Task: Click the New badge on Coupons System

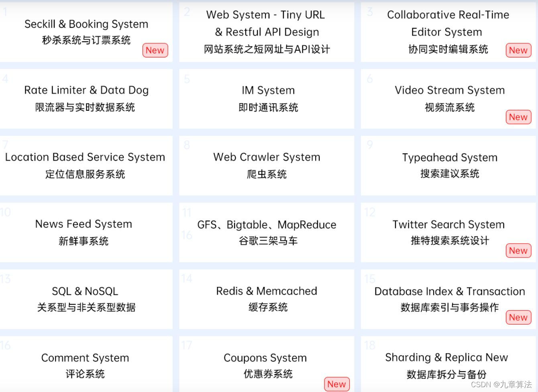Action: point(337,384)
